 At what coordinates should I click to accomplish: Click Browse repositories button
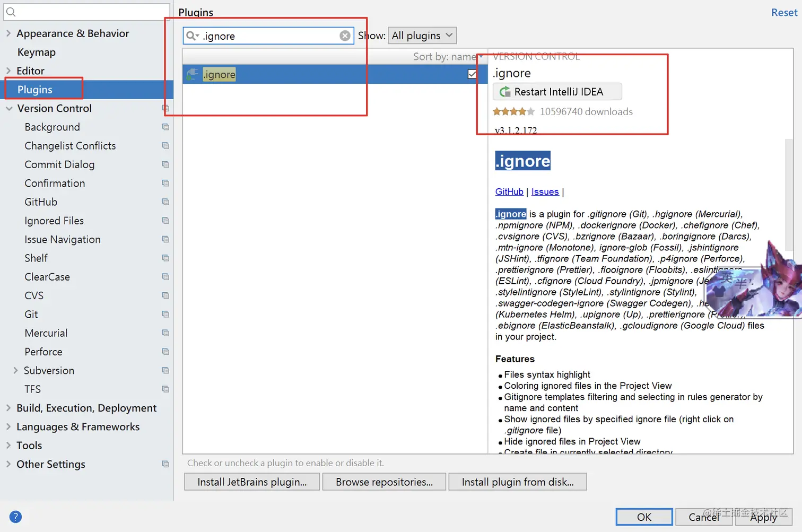384,482
